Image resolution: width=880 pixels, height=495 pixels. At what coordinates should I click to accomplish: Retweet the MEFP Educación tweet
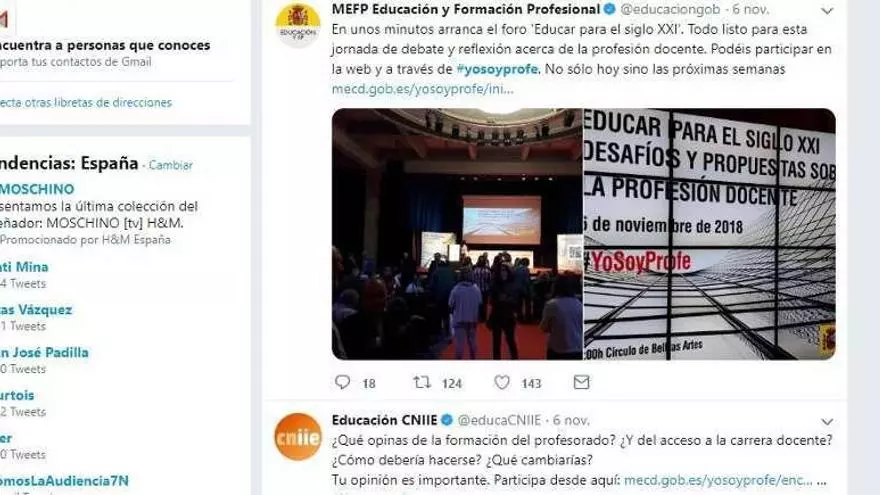[x=421, y=382]
